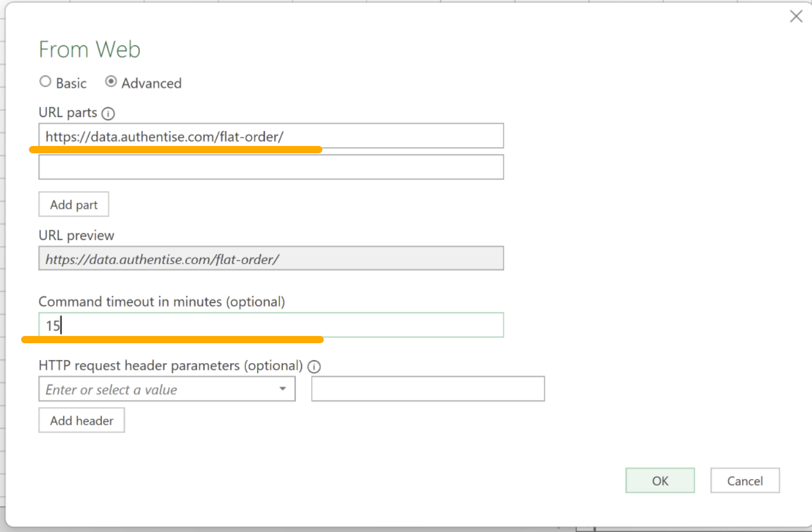Viewport: 812px width, 532px height.
Task: Click the 'URL preview' label text
Action: point(76,235)
